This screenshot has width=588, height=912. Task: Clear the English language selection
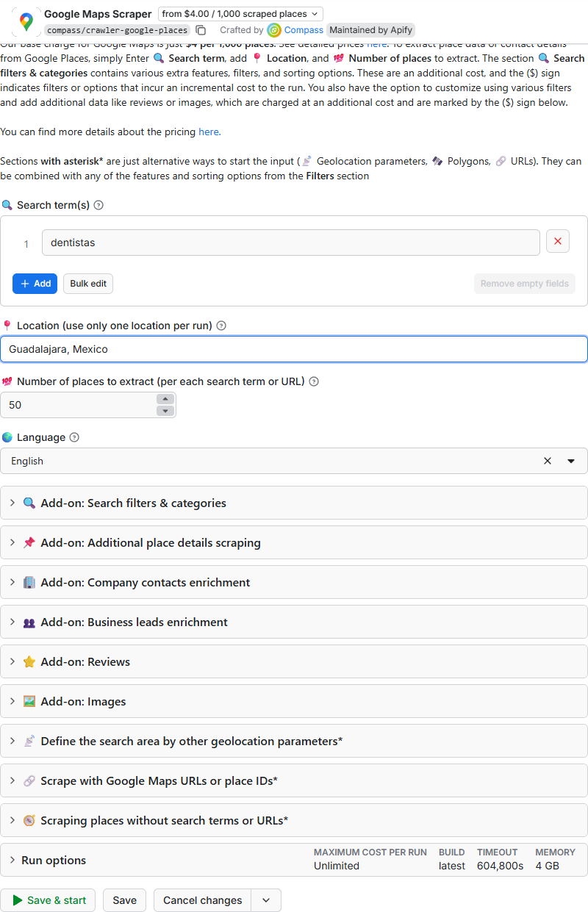coord(548,461)
